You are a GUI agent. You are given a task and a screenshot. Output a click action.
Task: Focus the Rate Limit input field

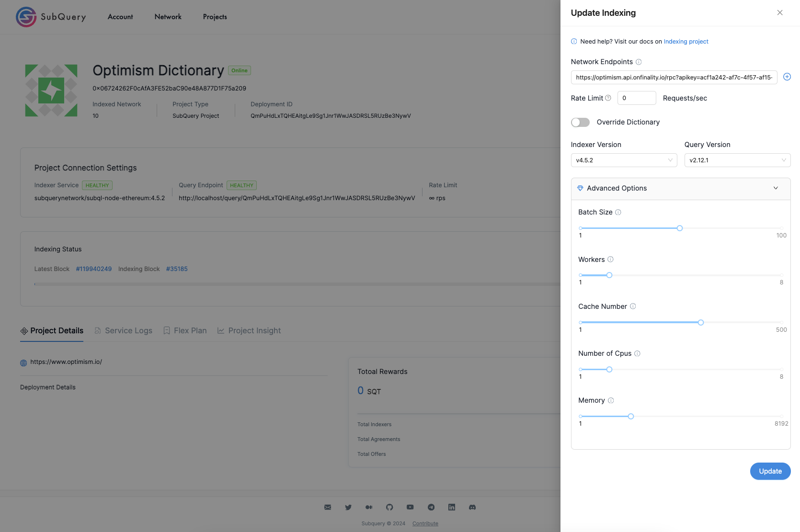tap(637, 98)
